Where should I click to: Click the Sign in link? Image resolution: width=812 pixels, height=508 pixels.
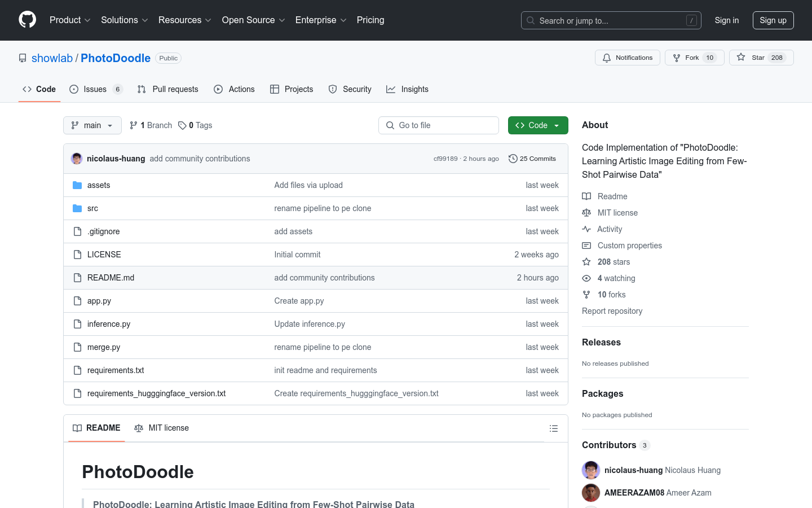click(x=727, y=20)
